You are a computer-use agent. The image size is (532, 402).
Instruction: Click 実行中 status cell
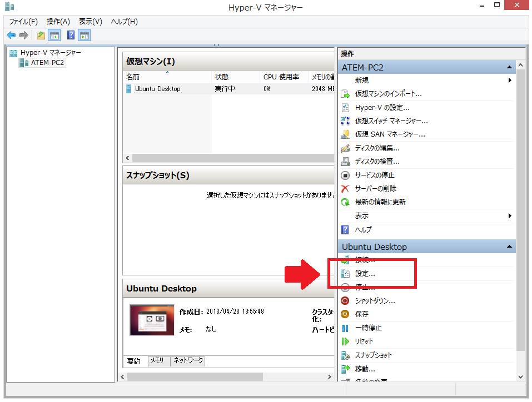tap(225, 89)
